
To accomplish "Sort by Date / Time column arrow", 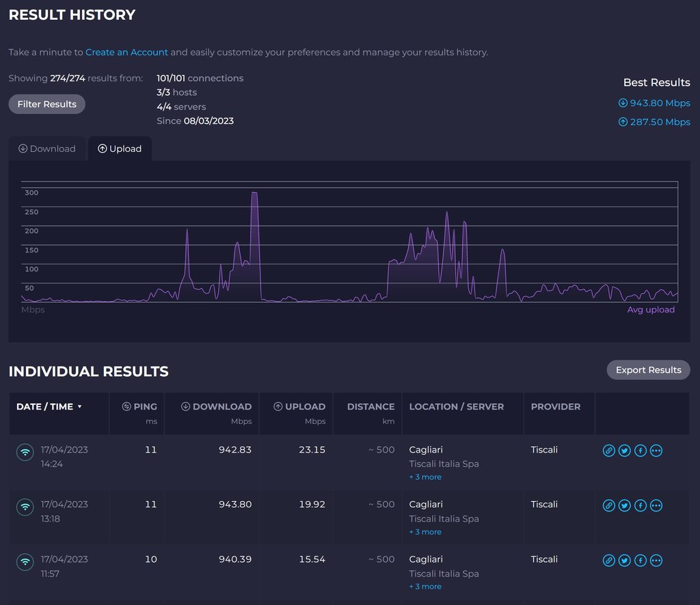I will tap(79, 407).
